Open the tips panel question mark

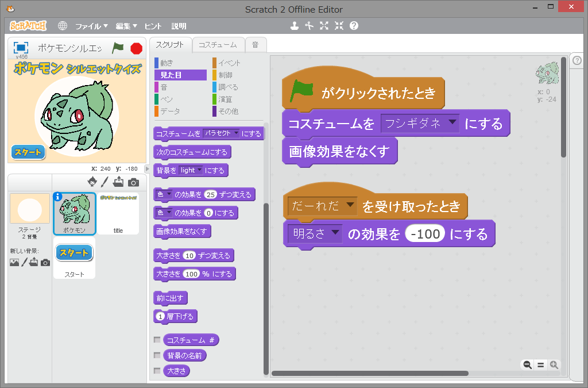pyautogui.click(x=577, y=60)
